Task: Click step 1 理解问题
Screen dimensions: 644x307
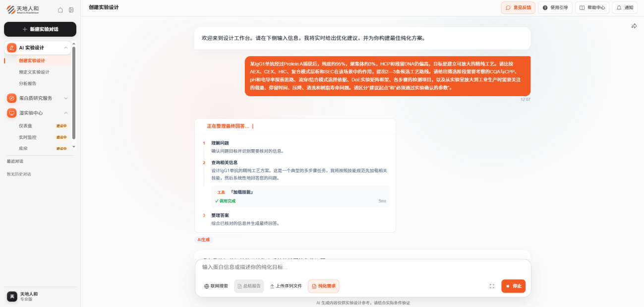Action: coord(220,143)
